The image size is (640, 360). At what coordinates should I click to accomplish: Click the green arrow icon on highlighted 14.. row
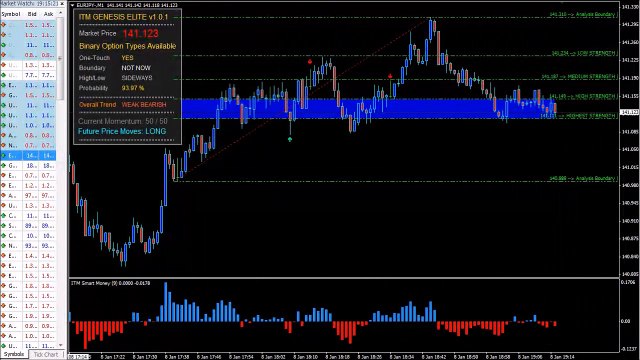point(4,156)
